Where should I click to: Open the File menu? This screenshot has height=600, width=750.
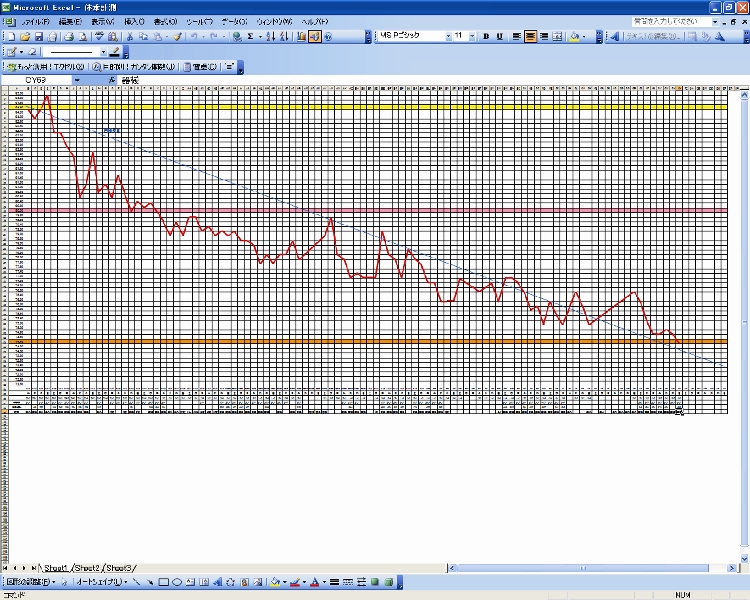tap(35, 22)
